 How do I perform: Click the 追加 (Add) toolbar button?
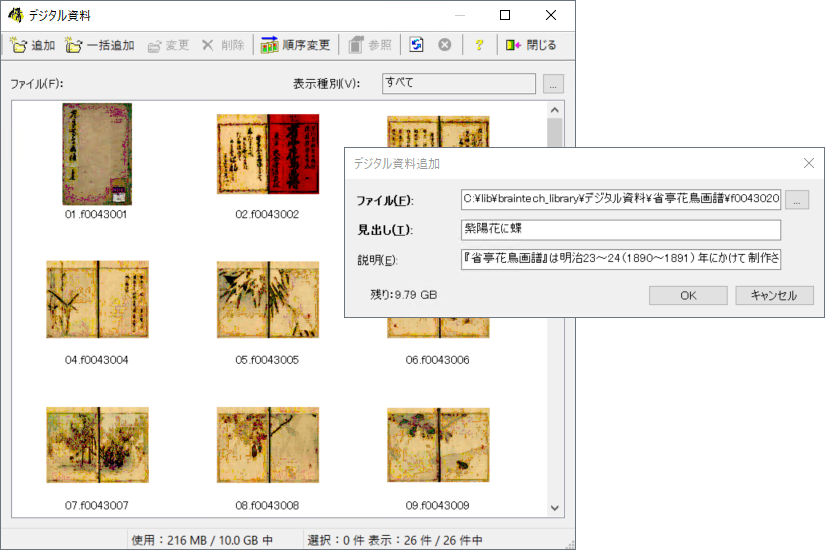coord(33,45)
